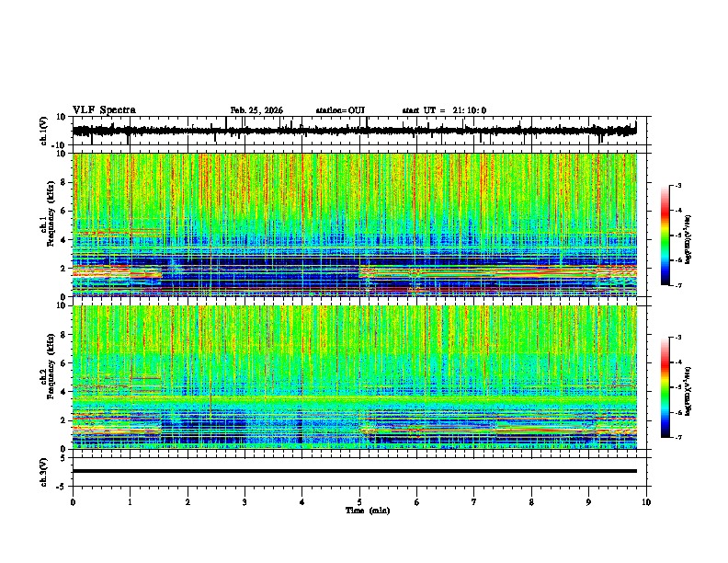
Task: Click time-axis tick label "9"
Action: click(588, 502)
